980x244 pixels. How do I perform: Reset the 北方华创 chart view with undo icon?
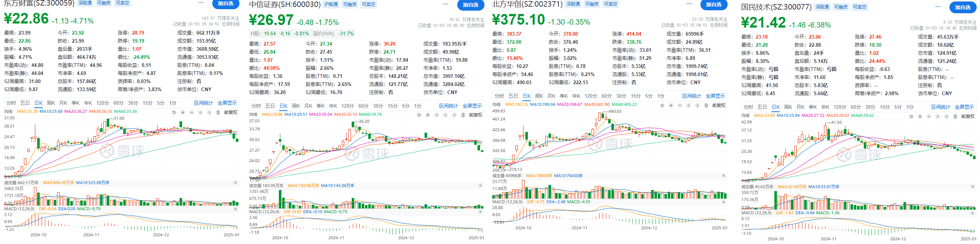point(662,105)
